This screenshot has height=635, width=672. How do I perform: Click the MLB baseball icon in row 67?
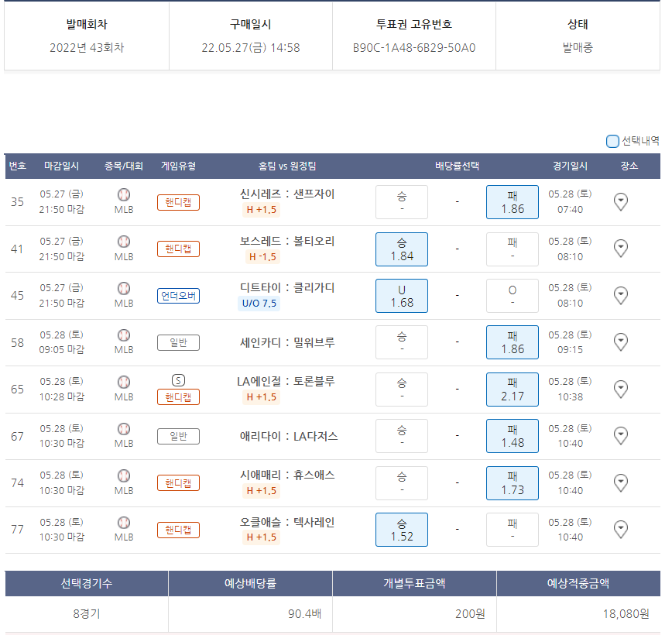[124, 429]
